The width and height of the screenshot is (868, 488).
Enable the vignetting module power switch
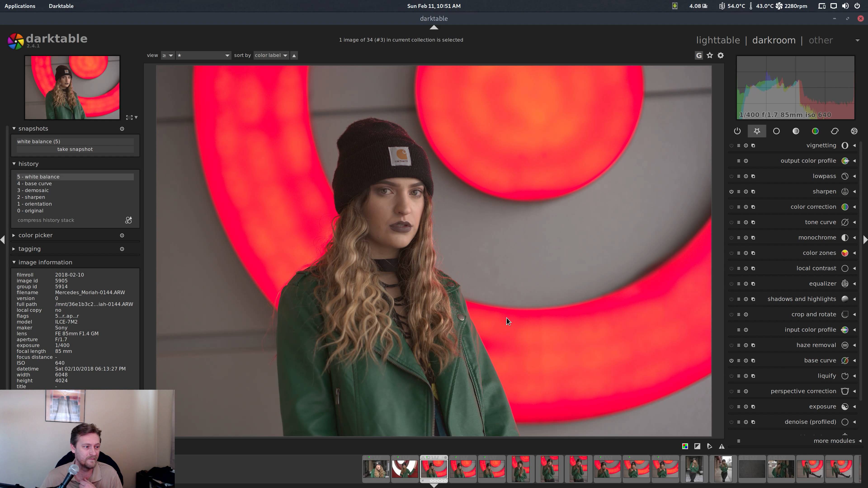731,145
